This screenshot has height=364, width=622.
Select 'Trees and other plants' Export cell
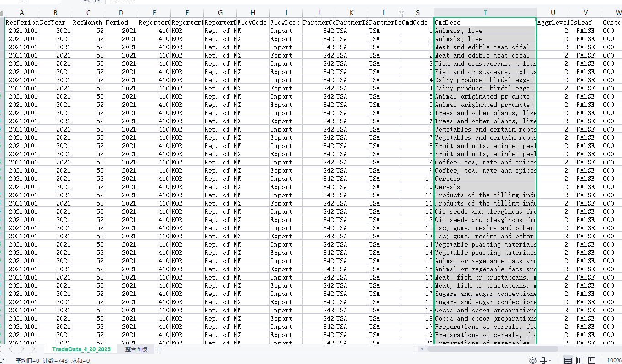pos(485,121)
